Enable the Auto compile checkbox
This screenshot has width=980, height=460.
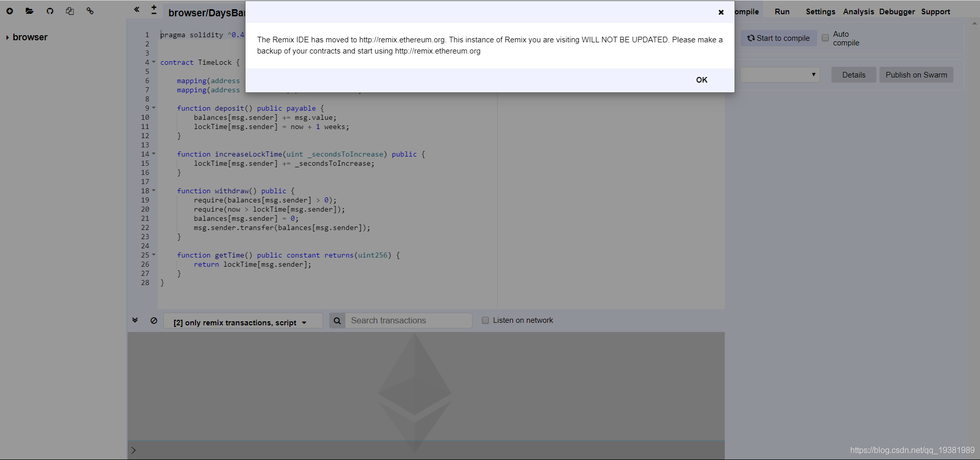pos(825,38)
